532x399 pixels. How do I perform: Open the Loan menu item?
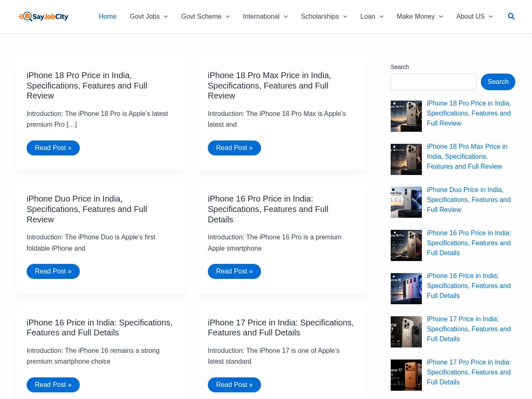[x=372, y=16]
